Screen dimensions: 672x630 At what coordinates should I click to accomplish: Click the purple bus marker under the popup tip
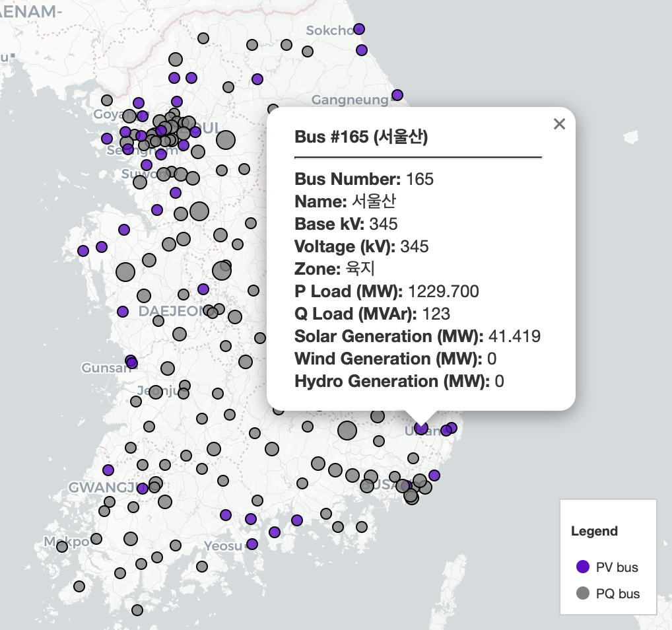click(421, 428)
